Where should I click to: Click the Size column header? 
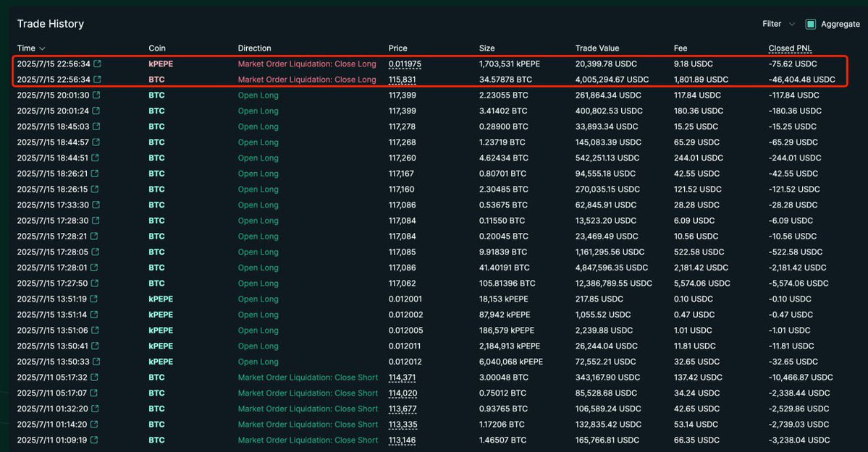tap(486, 48)
